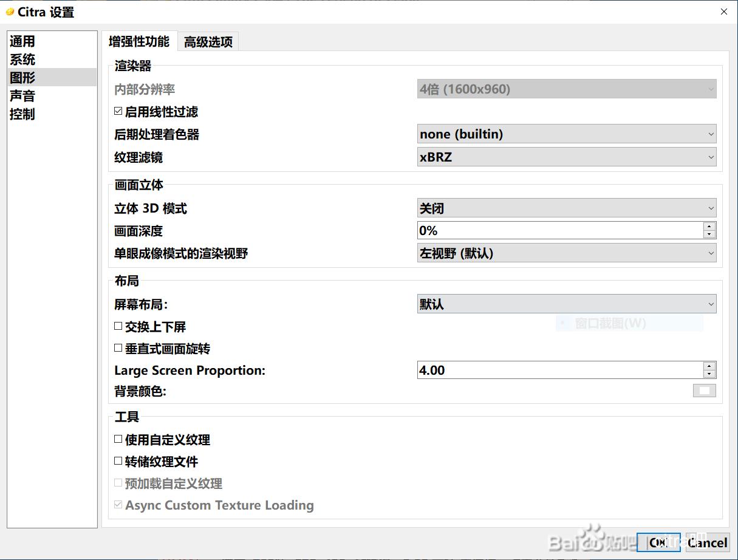Click the 布局 group heading
738x560 pixels.
coord(127,281)
